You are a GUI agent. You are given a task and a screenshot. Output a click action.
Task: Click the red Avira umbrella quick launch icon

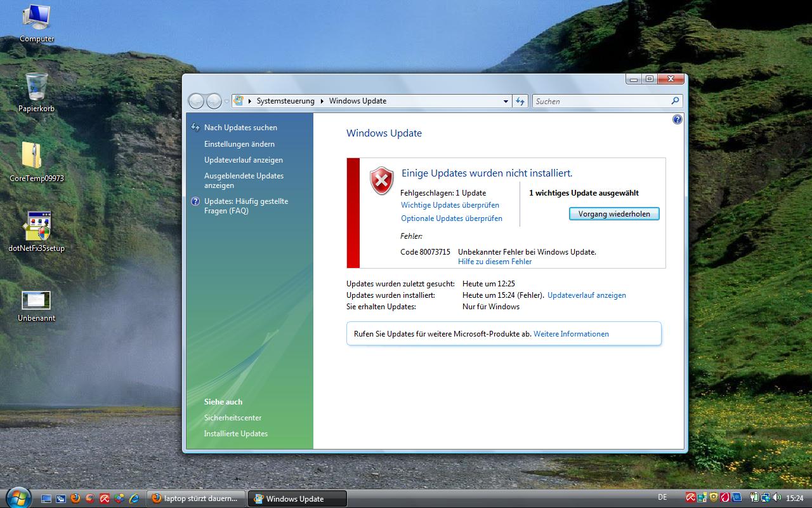(105, 498)
